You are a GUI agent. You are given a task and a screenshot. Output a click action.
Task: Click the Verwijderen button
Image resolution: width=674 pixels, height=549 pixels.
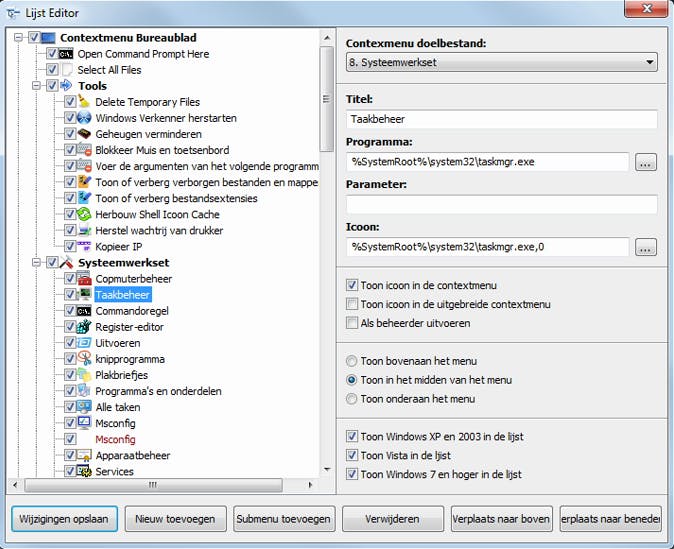[393, 519]
